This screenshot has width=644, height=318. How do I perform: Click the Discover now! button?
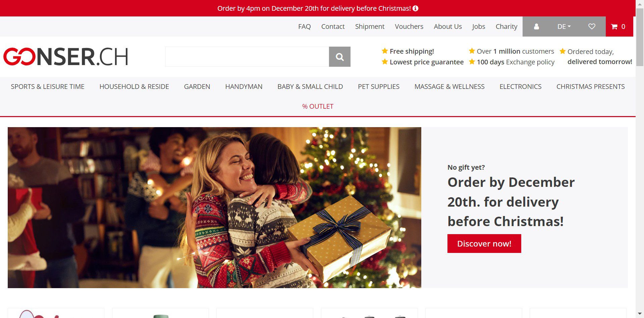coord(484,244)
